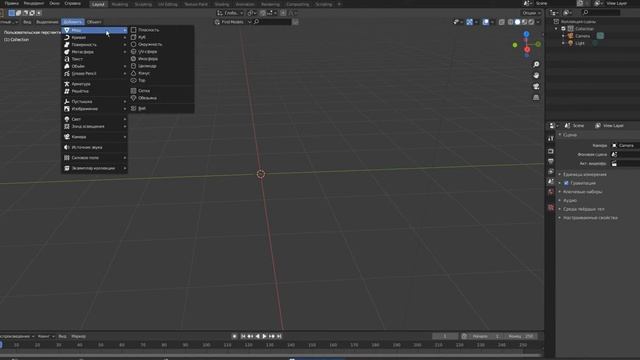
Task: Toggle camera view with the camera icon
Action: tap(536, 87)
